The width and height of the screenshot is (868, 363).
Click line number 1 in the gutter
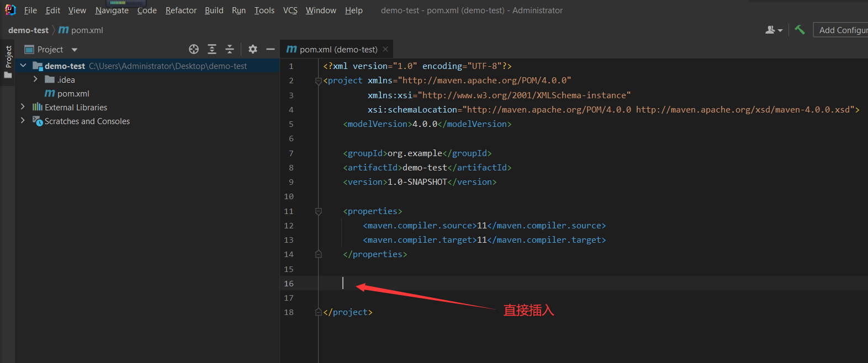click(291, 66)
